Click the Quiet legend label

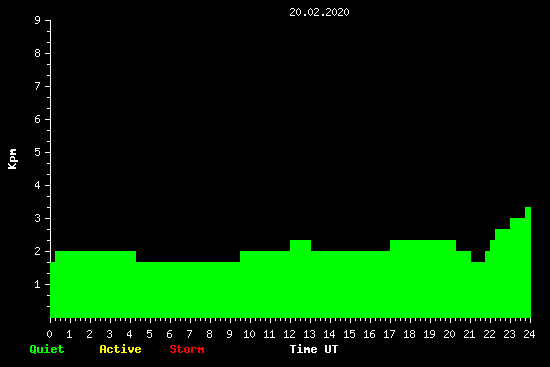click(x=47, y=349)
